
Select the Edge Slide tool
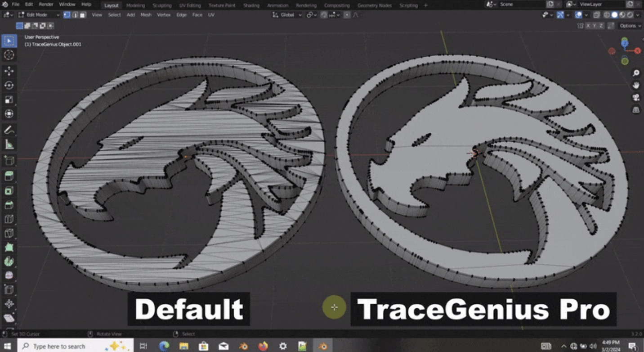click(x=9, y=290)
